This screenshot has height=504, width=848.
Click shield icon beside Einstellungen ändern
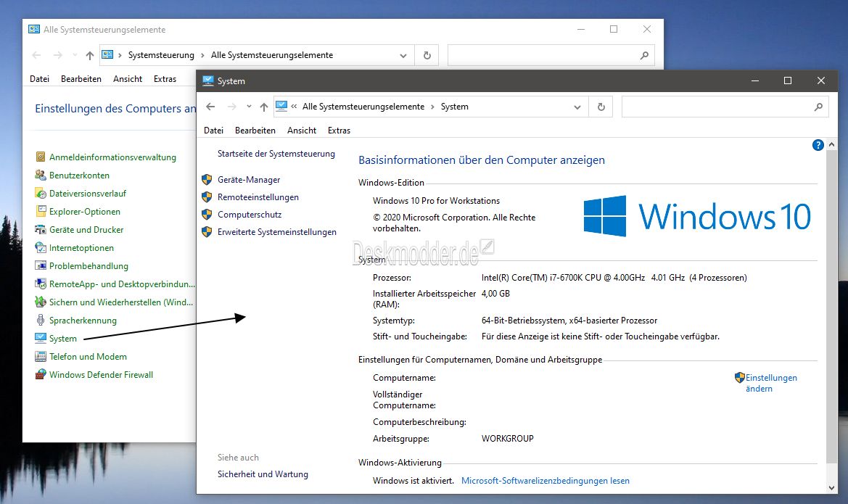(739, 378)
